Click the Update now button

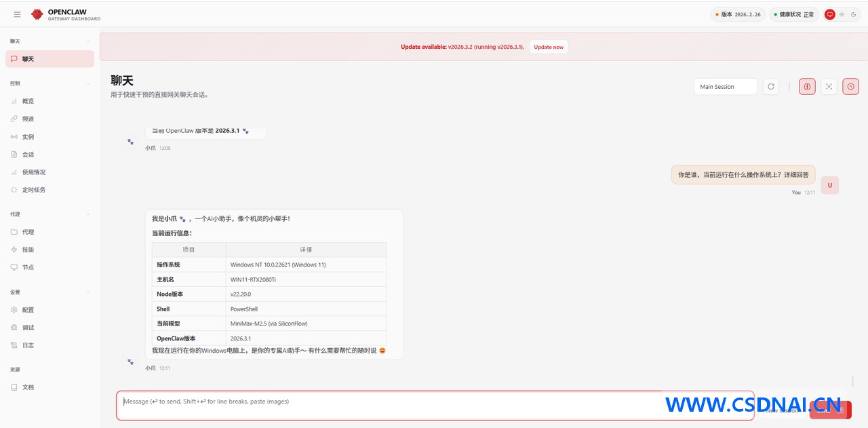pyautogui.click(x=549, y=47)
